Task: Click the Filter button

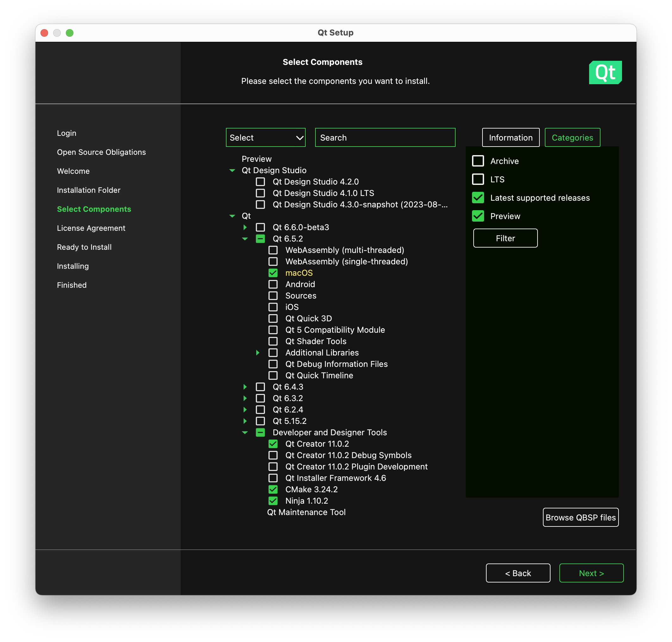Action: [505, 238]
